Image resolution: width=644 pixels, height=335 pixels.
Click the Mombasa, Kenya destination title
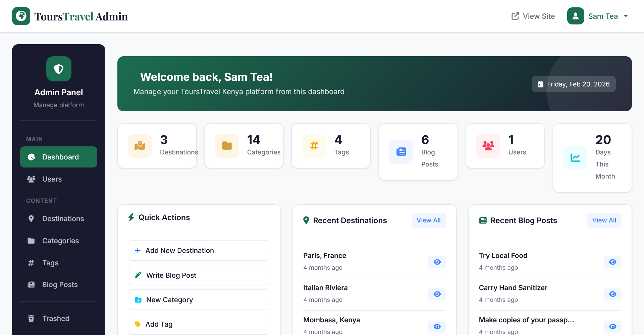[331, 320]
